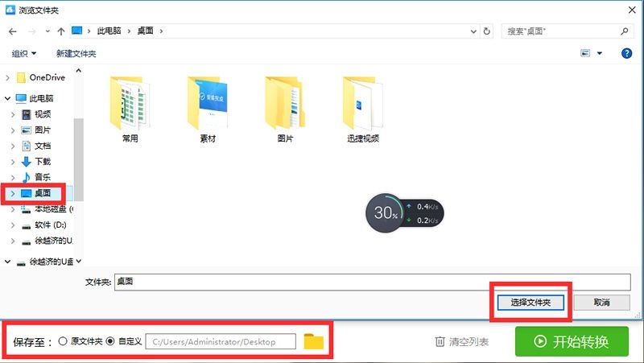Click the navigation pane scroll-up arrow
This screenshot has height=363, width=644.
(78, 71)
